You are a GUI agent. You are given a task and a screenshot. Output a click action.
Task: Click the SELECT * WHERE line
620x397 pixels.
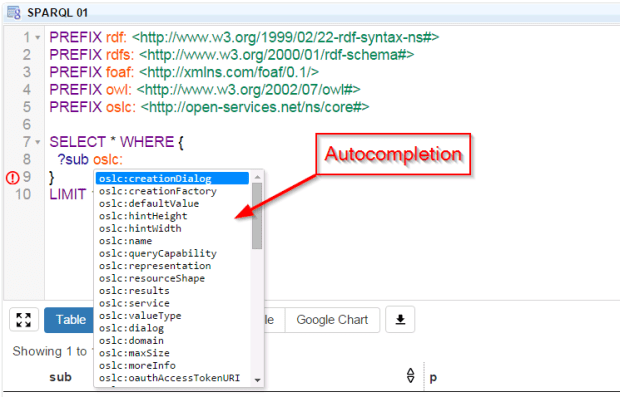click(116, 142)
